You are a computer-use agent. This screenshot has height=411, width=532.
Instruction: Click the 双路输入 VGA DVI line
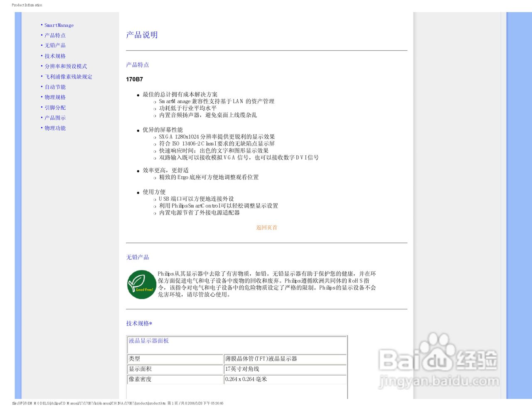[x=239, y=158]
